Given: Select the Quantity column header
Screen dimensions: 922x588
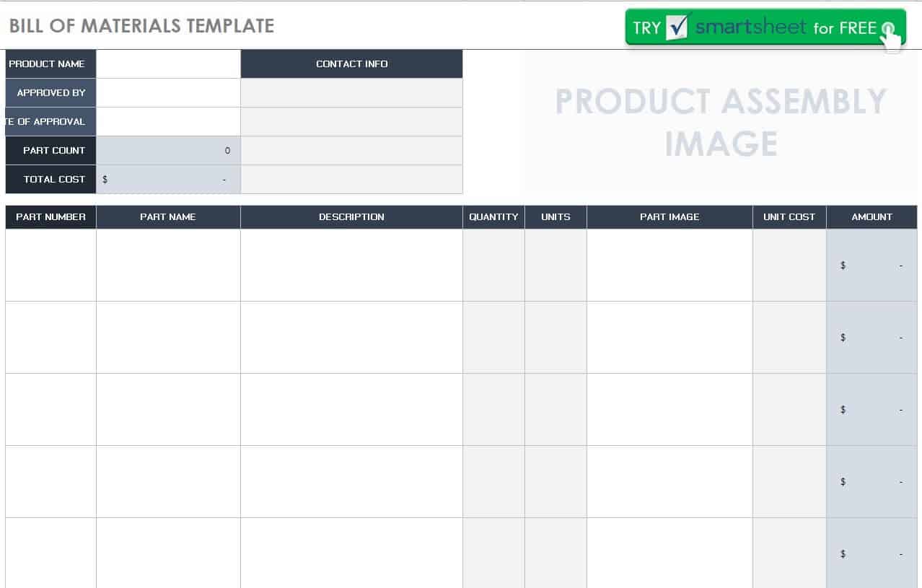Looking at the screenshot, I should 493,216.
